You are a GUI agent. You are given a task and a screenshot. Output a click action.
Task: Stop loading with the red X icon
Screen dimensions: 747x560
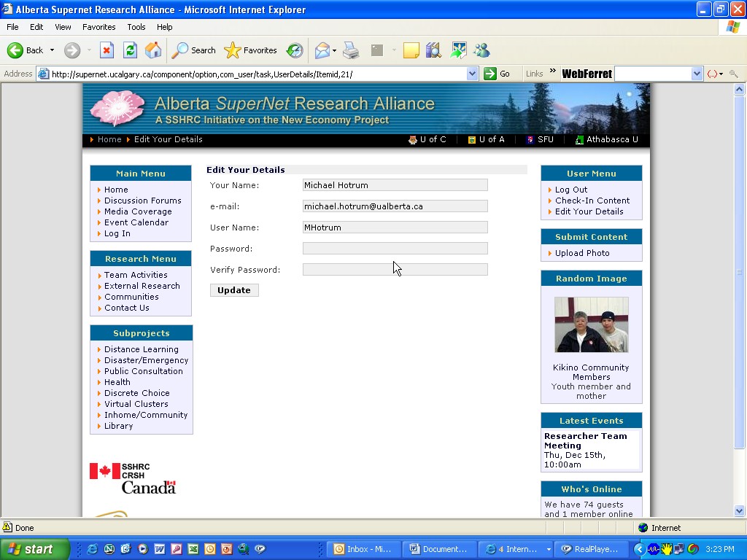(107, 50)
